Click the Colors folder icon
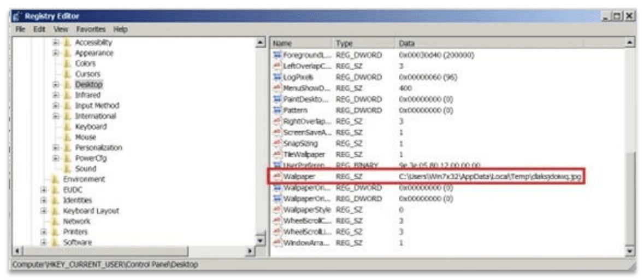The width and height of the screenshot is (644, 280). coord(67,64)
